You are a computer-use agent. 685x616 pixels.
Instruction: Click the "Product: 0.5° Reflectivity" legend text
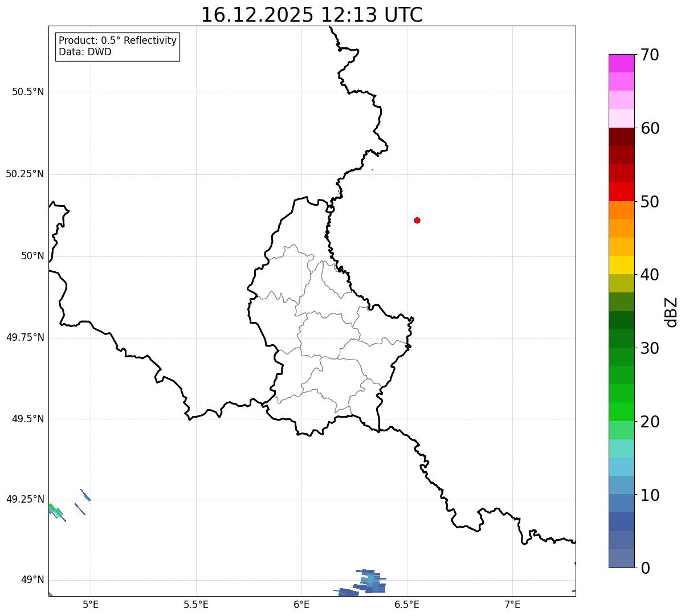click(x=117, y=40)
